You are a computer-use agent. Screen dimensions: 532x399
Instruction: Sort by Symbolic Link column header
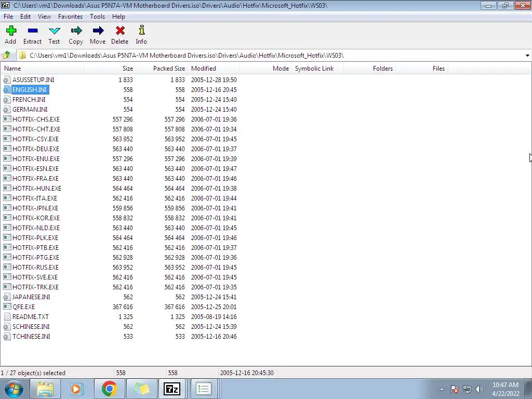[317, 69]
